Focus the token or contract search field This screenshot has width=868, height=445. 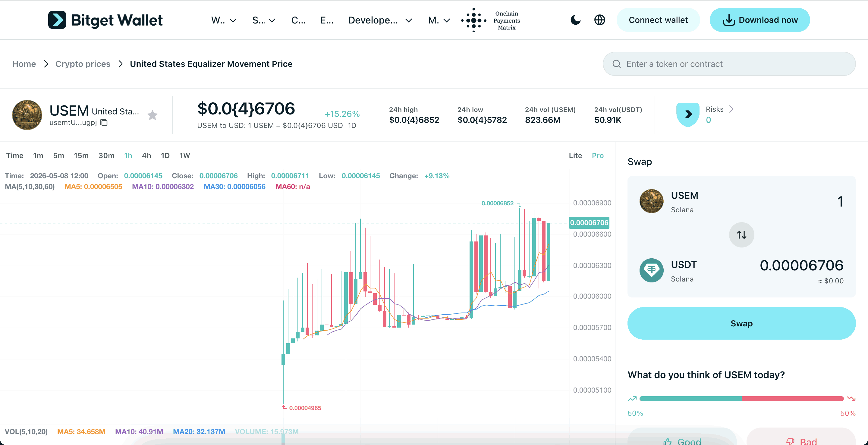(729, 64)
